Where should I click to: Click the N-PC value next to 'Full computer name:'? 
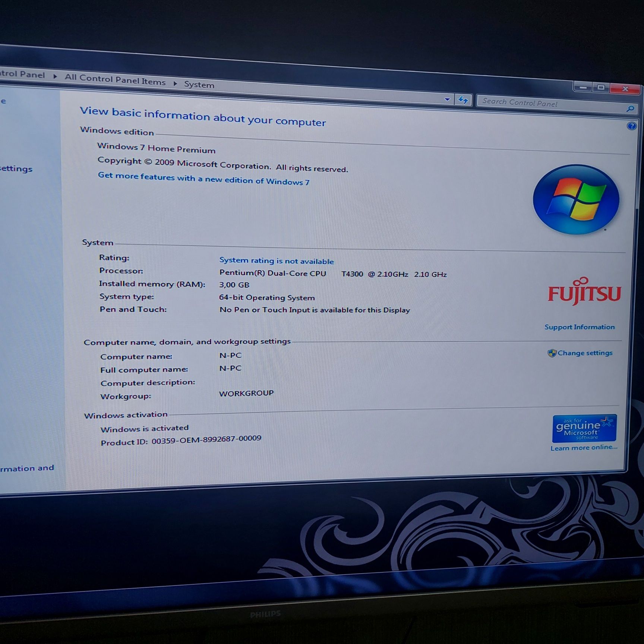[230, 368]
